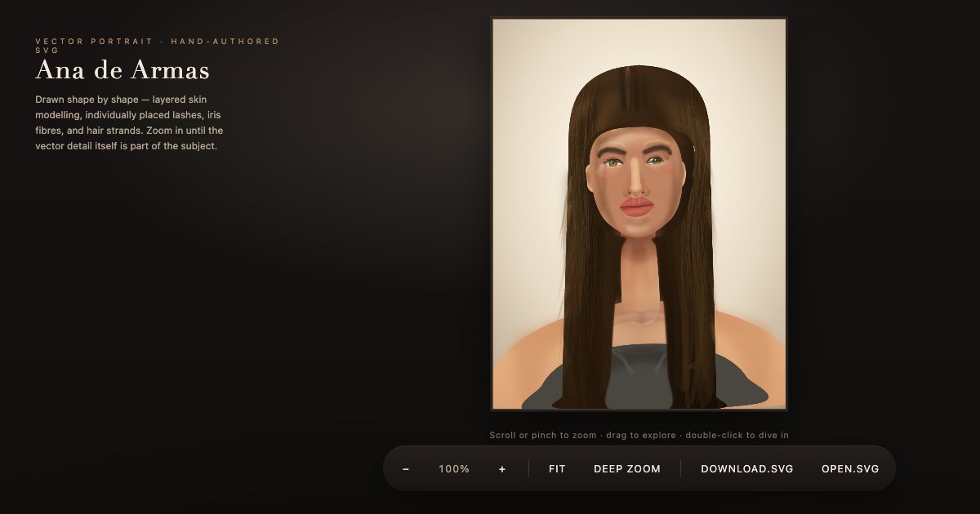Click the vector portrait artwork canvas
Viewport: 980px width, 514px height.
(639, 214)
